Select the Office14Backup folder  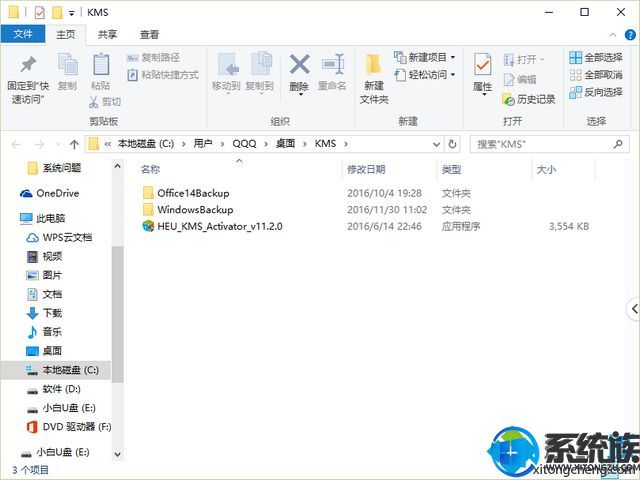186,193
